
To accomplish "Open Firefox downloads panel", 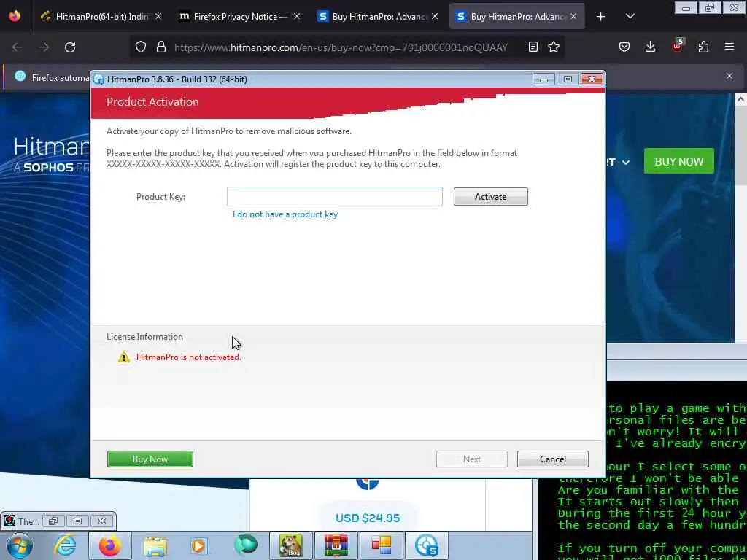I will pos(650,47).
